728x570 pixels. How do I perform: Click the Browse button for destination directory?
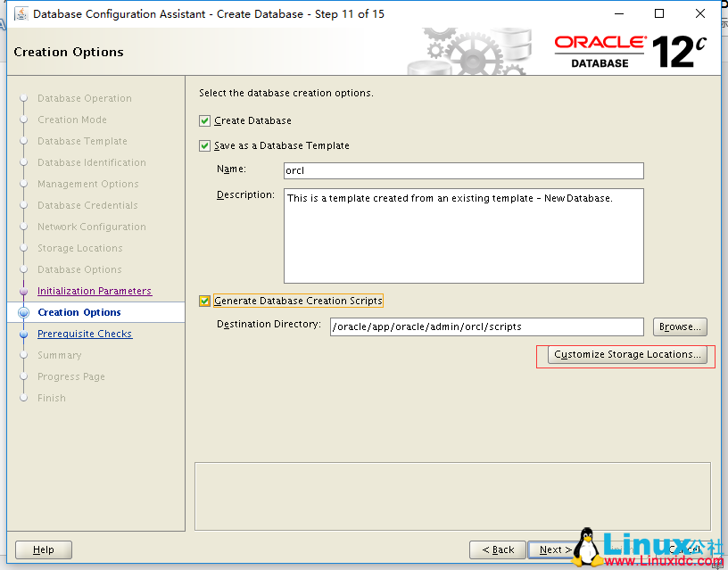click(679, 326)
